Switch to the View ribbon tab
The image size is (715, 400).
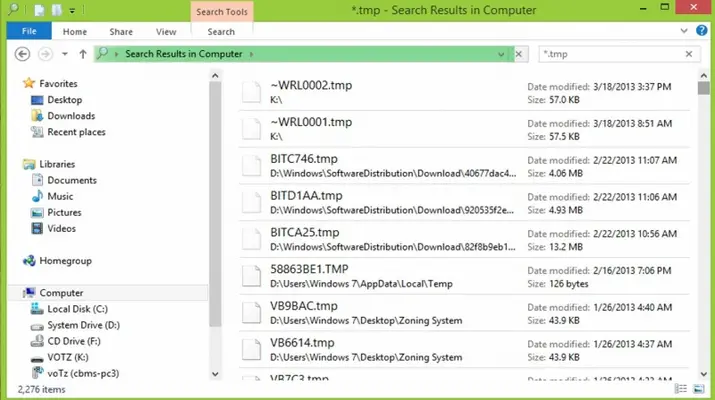[166, 31]
